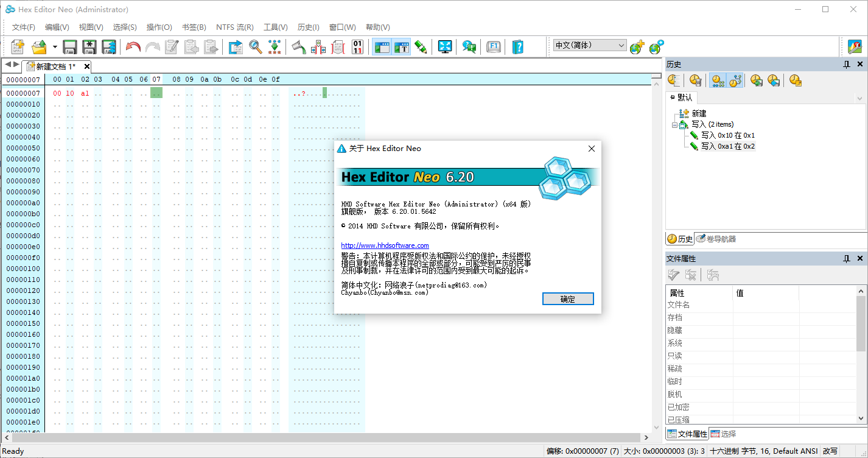Click the history options yellow square icon
Viewport: 868px width, 458px height.
[x=796, y=80]
